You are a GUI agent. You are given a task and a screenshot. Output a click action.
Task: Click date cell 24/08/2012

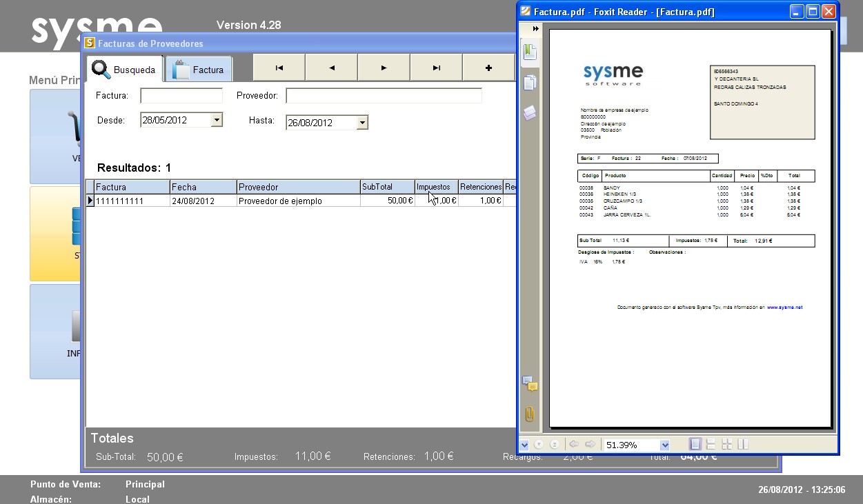(x=204, y=201)
